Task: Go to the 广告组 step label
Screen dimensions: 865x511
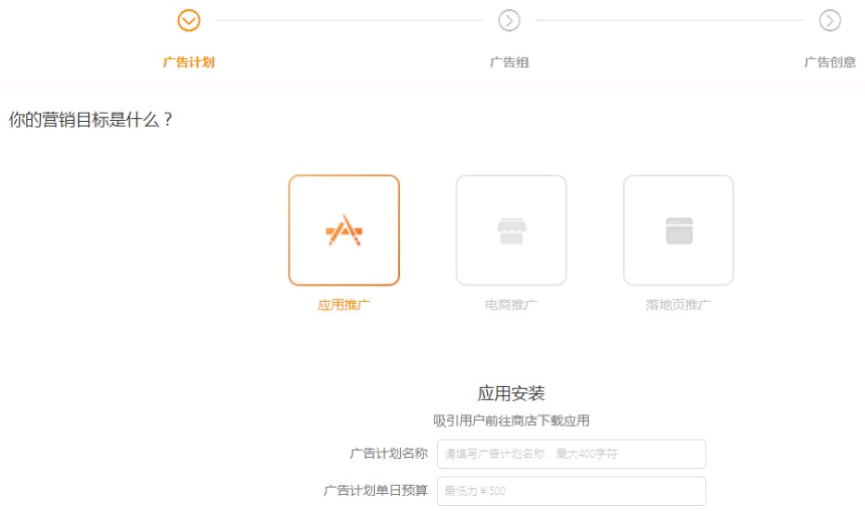Action: (x=509, y=62)
